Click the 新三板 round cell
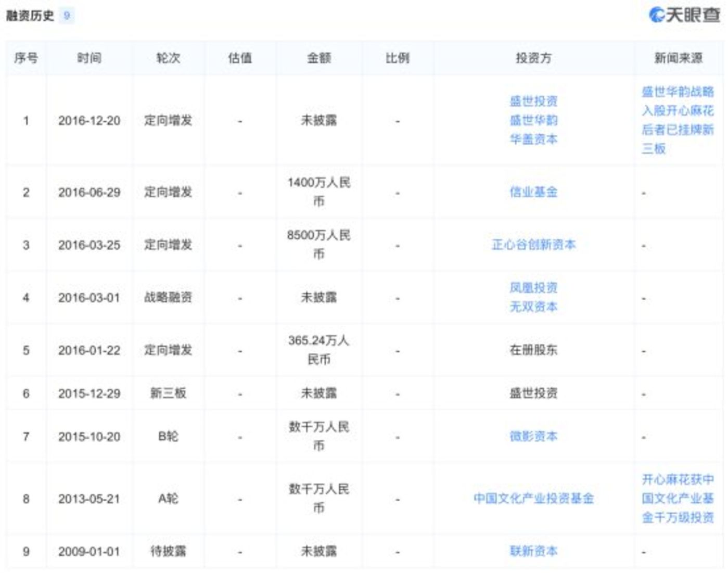This screenshot has height=573, width=728. coord(168,393)
